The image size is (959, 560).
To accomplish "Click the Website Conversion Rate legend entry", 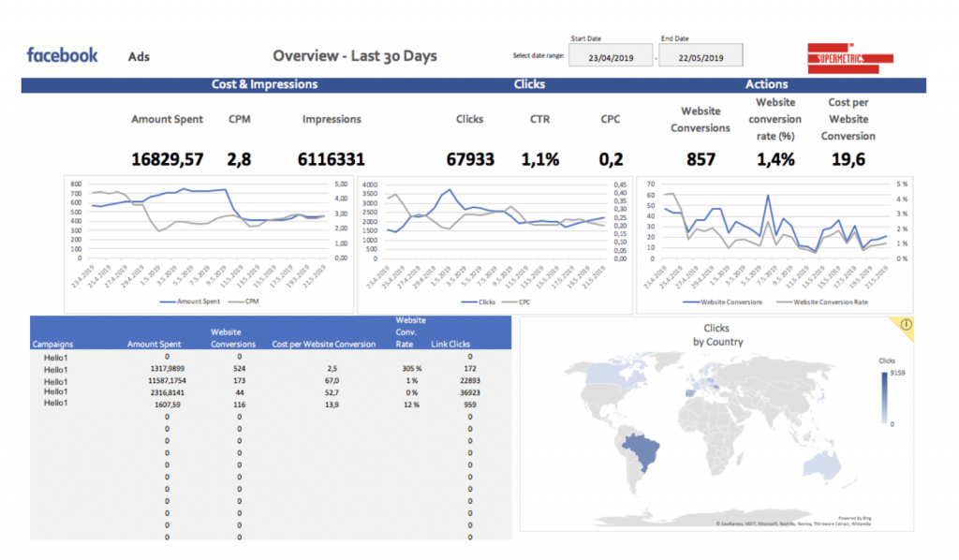I will click(822, 302).
